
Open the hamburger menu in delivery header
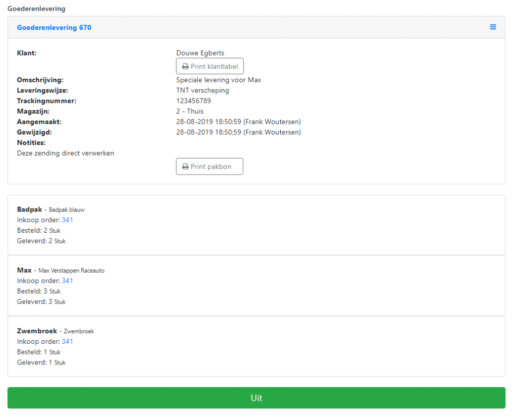click(493, 27)
